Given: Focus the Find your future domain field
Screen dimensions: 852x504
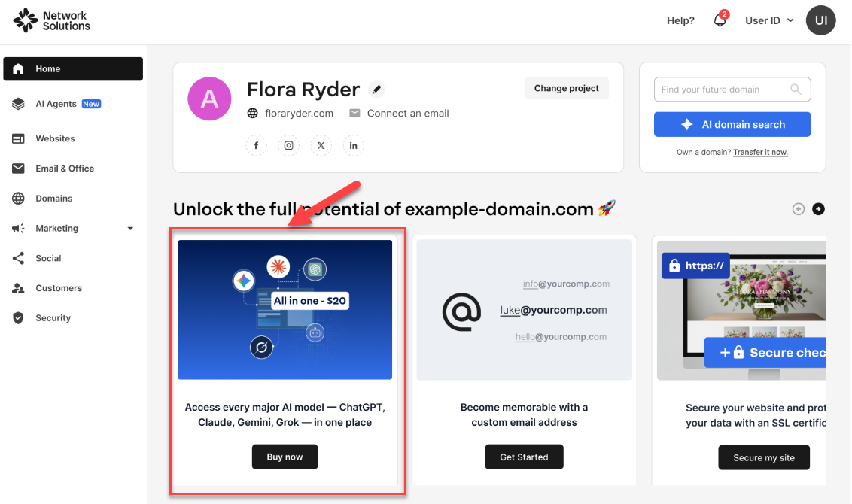Looking at the screenshot, I should coord(732,90).
